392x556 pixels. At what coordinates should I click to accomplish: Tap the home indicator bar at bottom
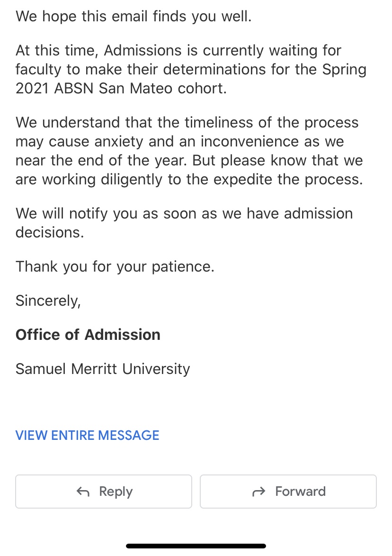click(x=196, y=546)
